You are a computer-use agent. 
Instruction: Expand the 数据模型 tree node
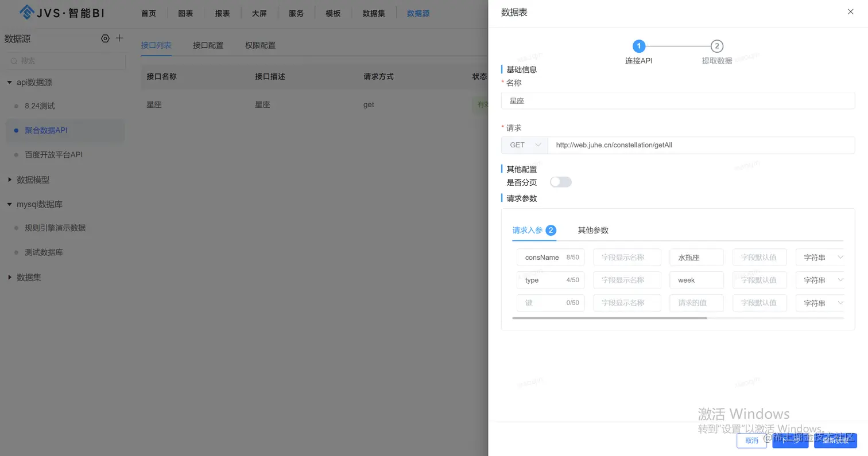9,180
